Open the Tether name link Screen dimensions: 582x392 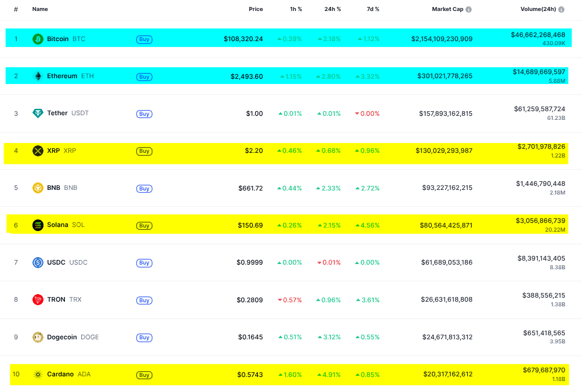(57, 113)
